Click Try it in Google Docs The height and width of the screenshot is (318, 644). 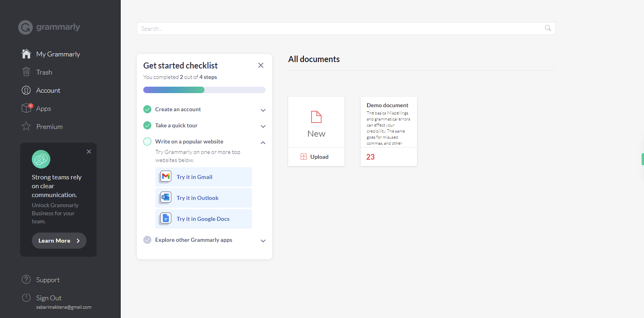pos(204,219)
